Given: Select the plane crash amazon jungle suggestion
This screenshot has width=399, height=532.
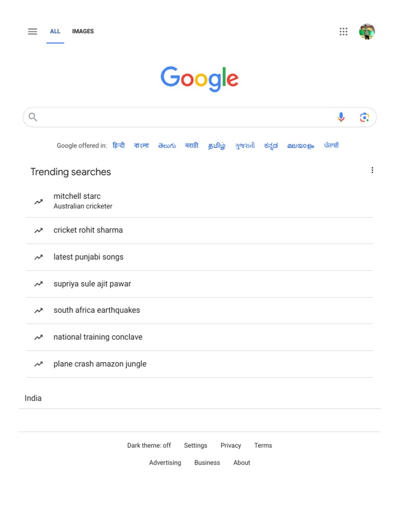Looking at the screenshot, I should pyautogui.click(x=100, y=364).
